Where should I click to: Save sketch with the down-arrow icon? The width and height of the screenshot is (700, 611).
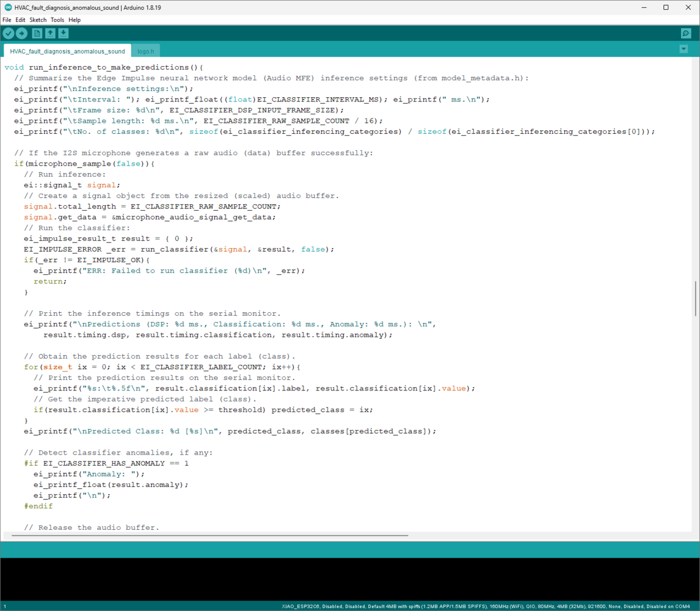(x=64, y=34)
